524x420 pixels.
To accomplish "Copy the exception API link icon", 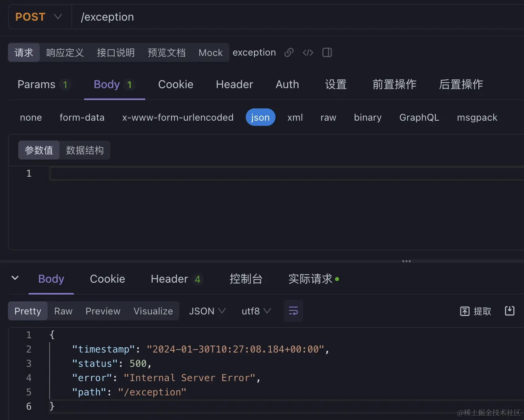I will [x=289, y=52].
